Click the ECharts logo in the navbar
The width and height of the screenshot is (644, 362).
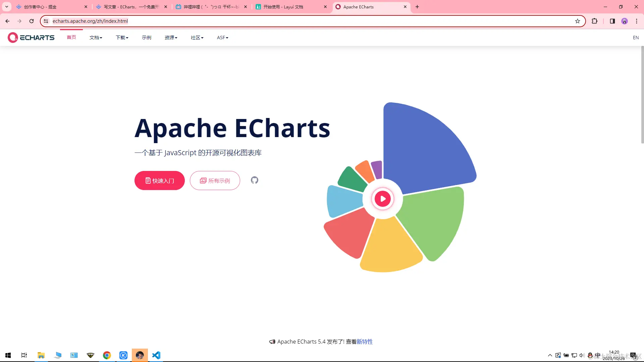click(31, 38)
